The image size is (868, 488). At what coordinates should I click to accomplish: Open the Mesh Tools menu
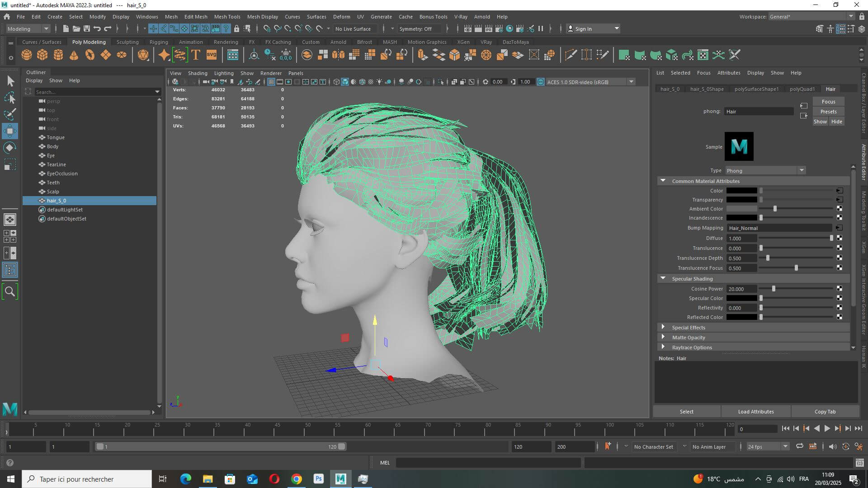(227, 17)
